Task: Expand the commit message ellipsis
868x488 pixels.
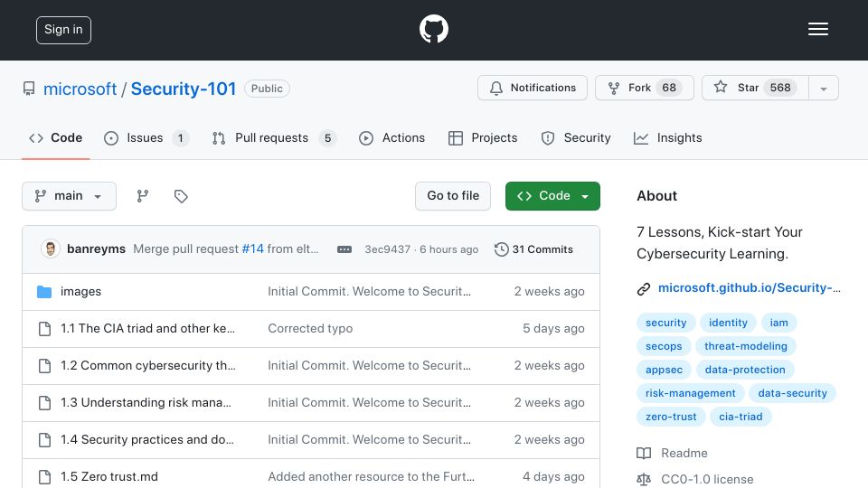Action: pos(344,249)
